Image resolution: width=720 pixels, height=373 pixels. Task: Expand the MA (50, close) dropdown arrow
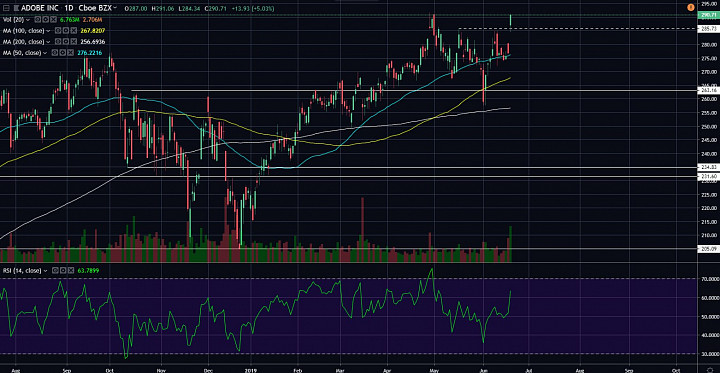tap(45, 53)
